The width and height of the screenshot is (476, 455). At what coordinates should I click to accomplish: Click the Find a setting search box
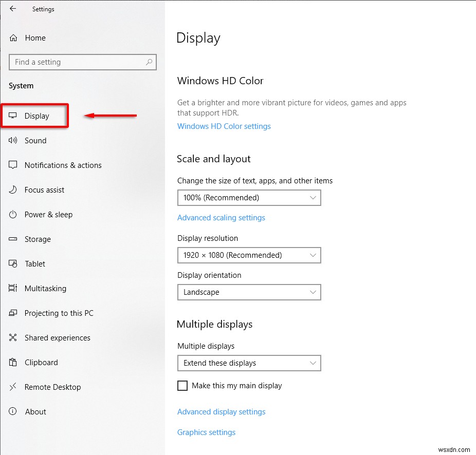(83, 62)
